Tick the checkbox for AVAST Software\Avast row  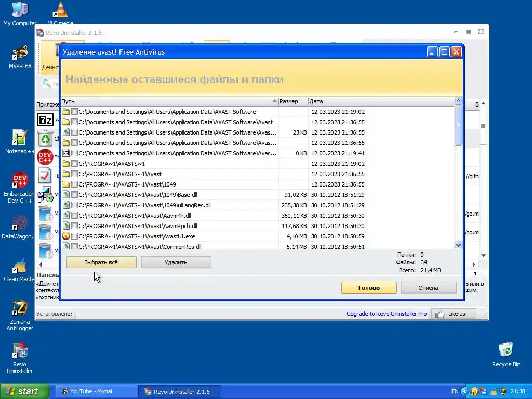[x=75, y=122]
